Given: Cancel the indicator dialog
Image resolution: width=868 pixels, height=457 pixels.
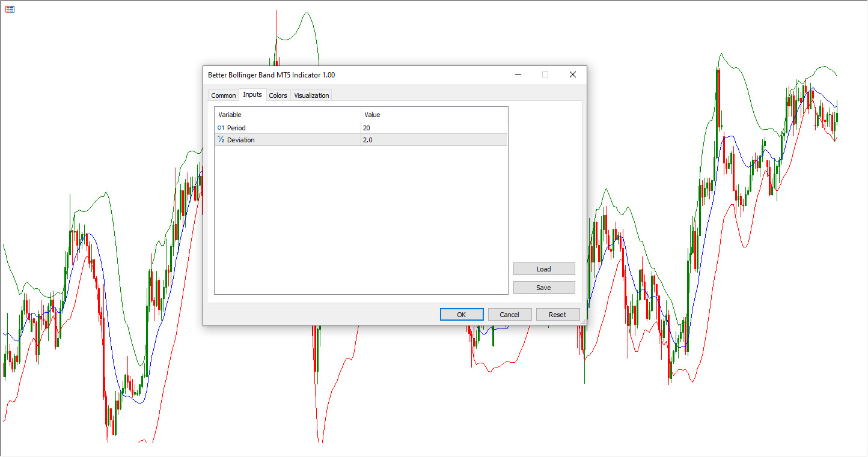Looking at the screenshot, I should tap(509, 315).
